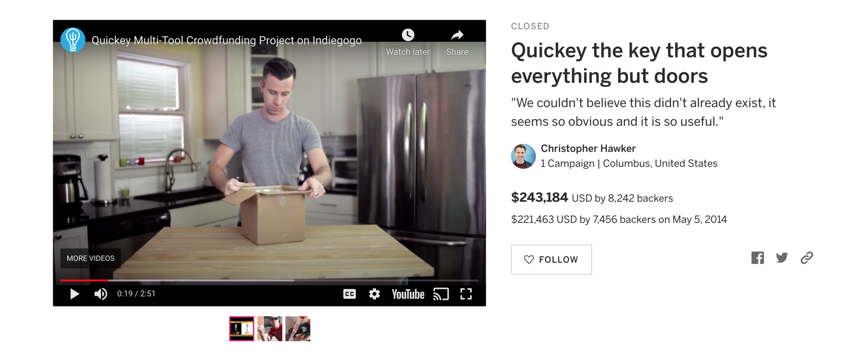Copy the campaign link icon

point(807,258)
